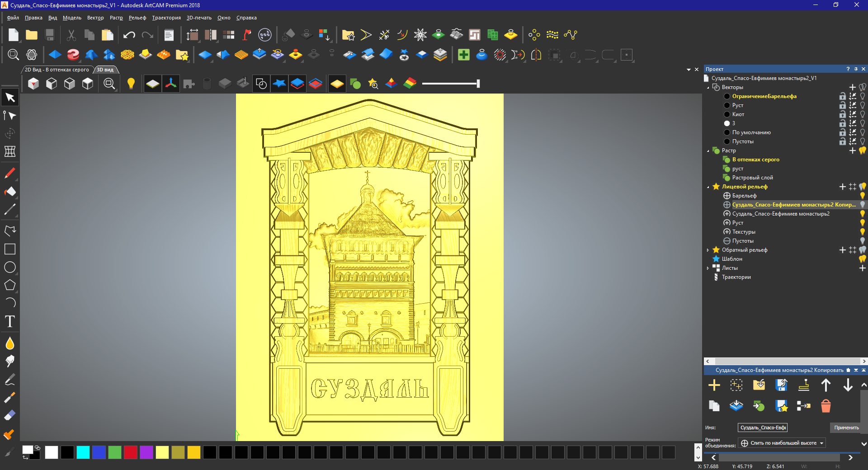Move relief layer up with arrow
The width and height of the screenshot is (868, 470).
[826, 385]
